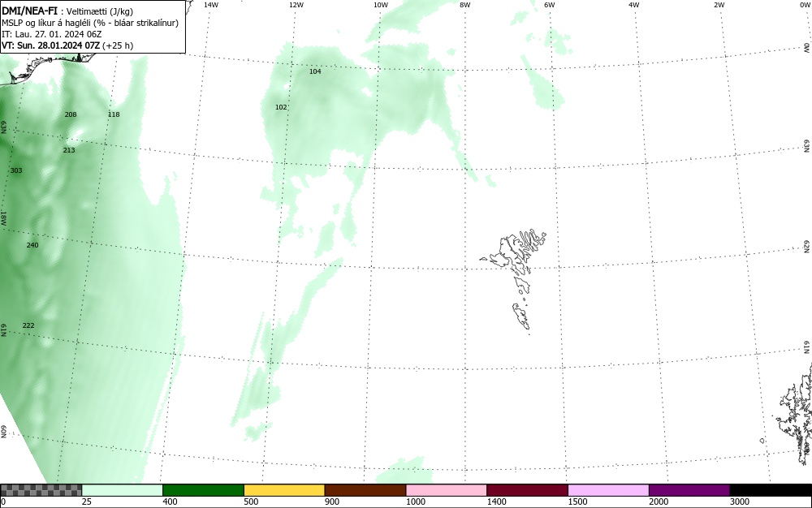The image size is (812, 508).
Task: Click the legend number 400
Action: [170, 502]
